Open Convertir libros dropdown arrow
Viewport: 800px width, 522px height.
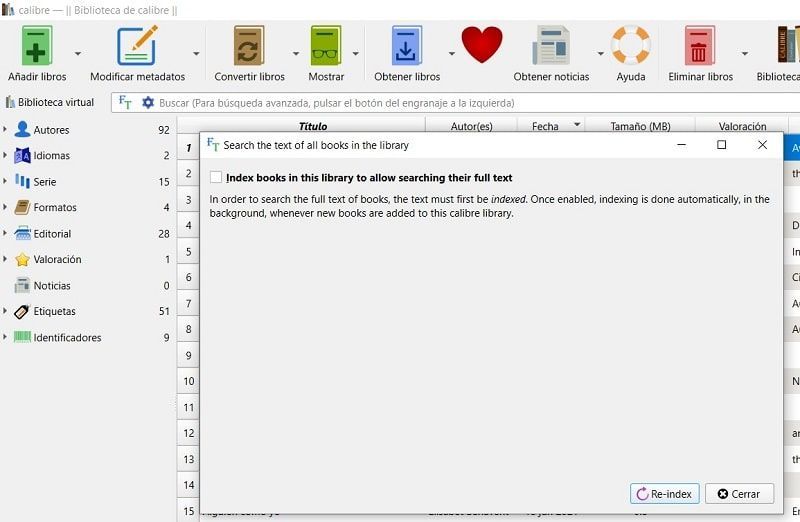pos(295,53)
